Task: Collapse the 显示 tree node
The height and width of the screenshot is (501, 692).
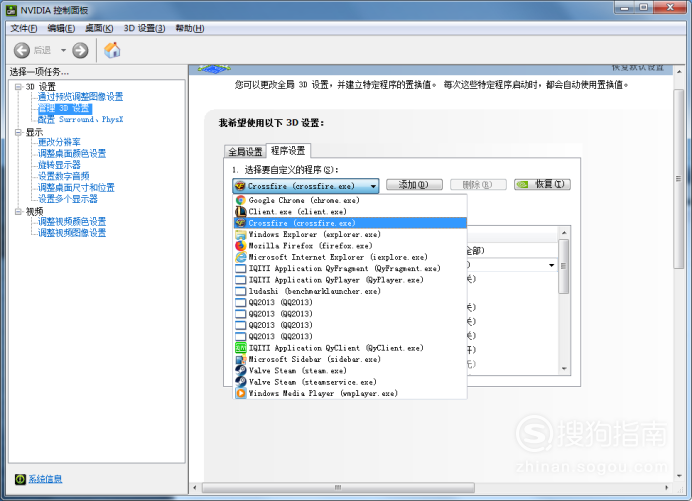Action: coord(19,132)
